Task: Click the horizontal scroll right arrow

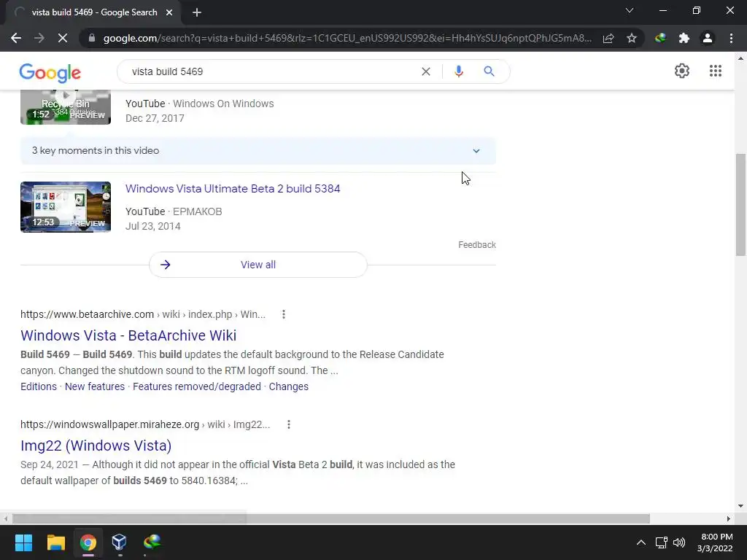Action: pos(729,518)
